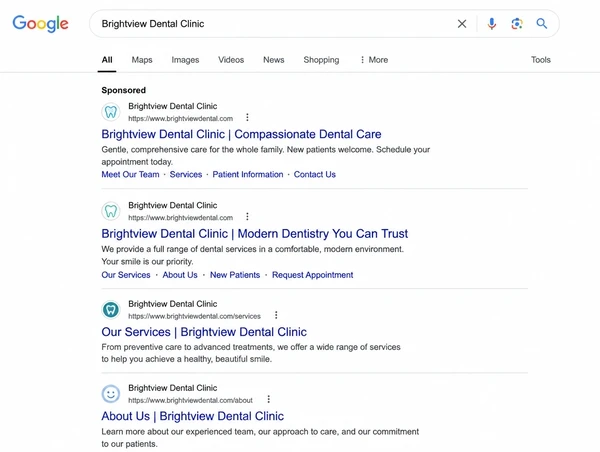Click 'Gentle, comprehensive care' ad description
This screenshot has height=452, width=600.
(266, 155)
